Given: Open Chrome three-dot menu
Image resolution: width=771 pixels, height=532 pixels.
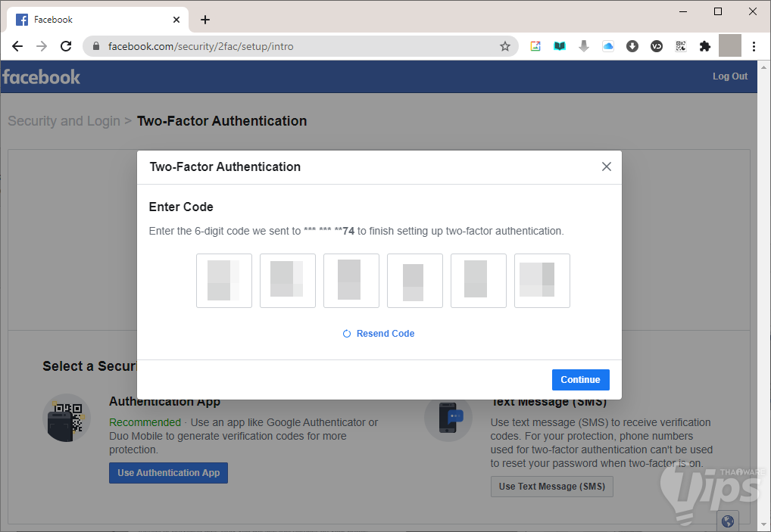Looking at the screenshot, I should 754,46.
